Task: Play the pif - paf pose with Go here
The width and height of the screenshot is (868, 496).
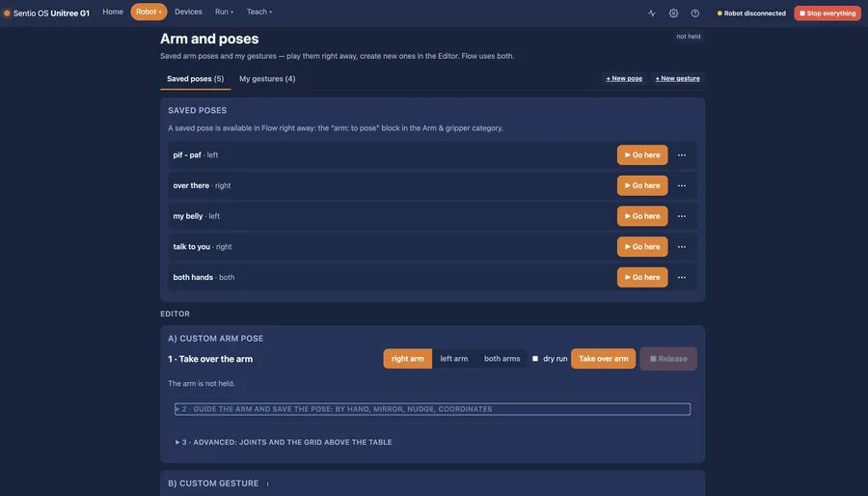Action: pos(642,155)
